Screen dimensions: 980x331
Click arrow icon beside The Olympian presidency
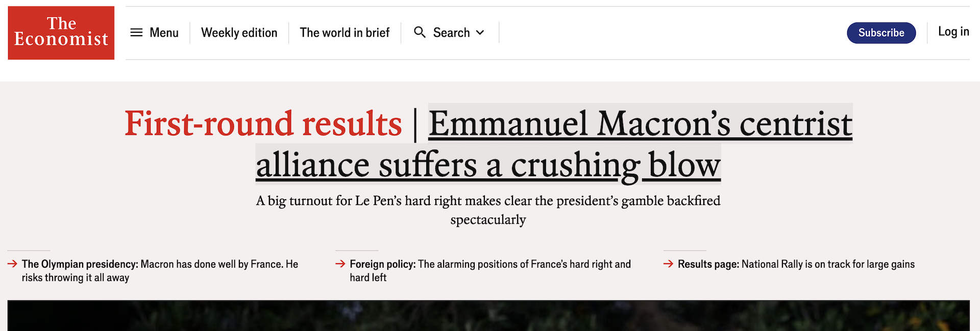coord(13,264)
